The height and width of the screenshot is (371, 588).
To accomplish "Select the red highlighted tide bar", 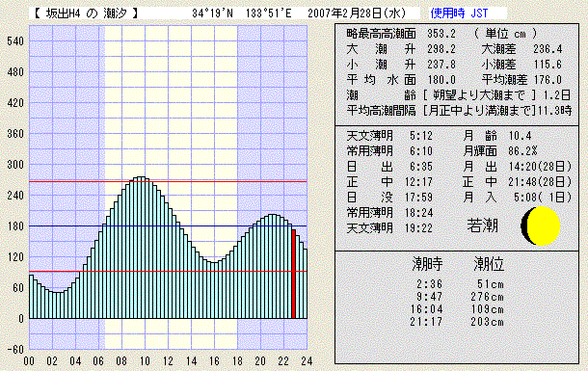I will coord(294,274).
